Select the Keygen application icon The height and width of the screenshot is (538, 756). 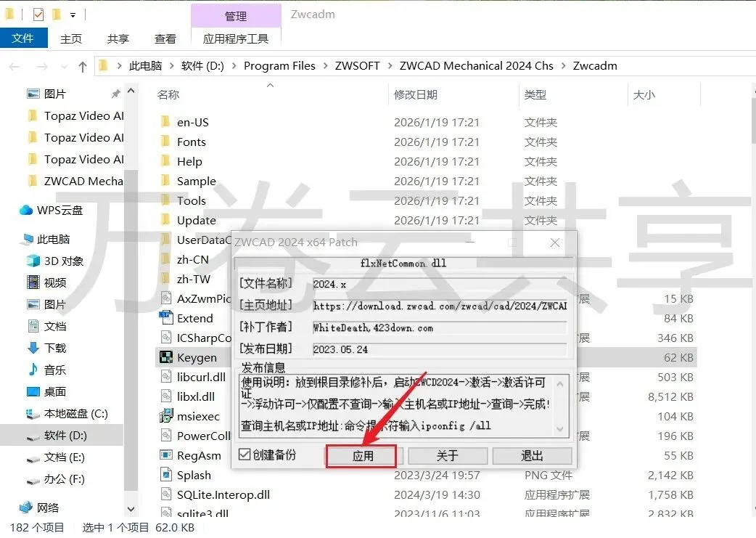166,357
